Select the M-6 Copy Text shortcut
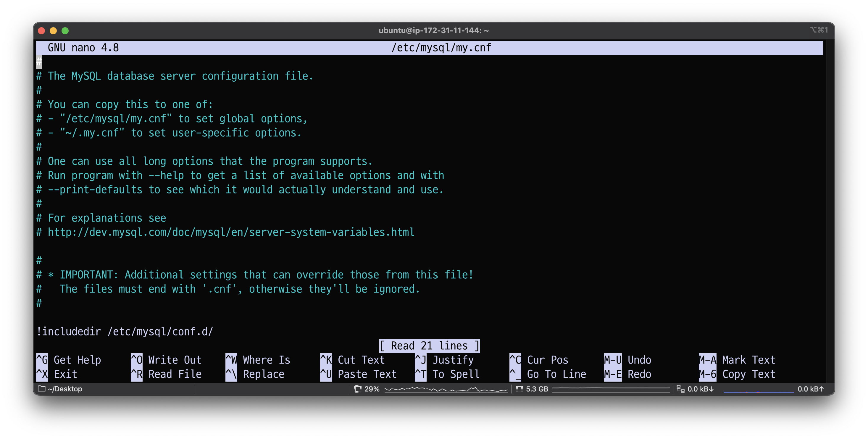Screen dimensions: 868x439 click(737, 374)
